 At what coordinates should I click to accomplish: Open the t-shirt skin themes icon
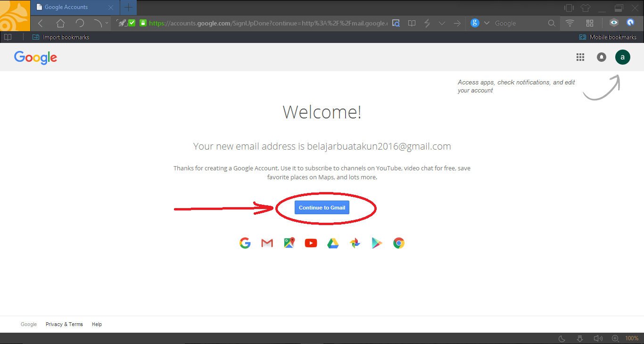click(x=586, y=8)
